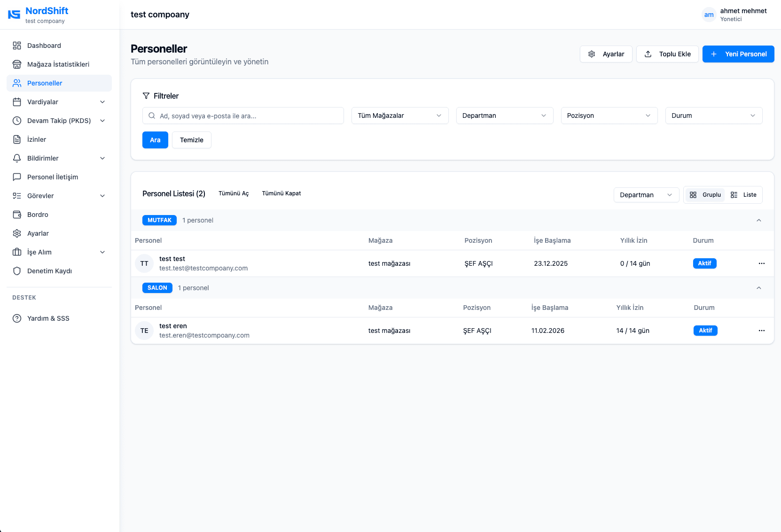Click date 23.12.2025
This screenshot has width=781, height=532.
(551, 263)
